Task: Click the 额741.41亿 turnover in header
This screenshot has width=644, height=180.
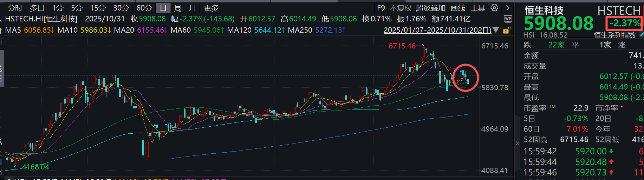Action: (x=451, y=19)
